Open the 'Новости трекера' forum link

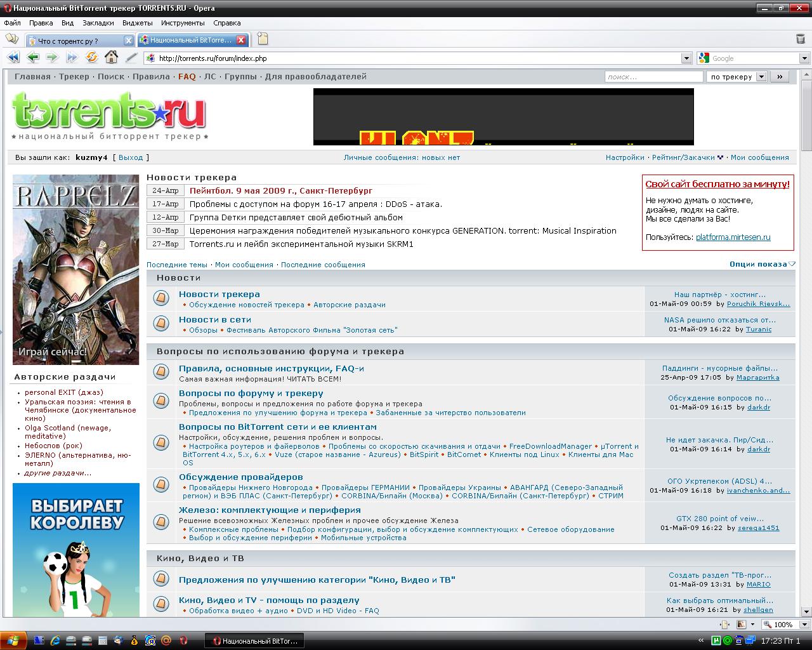tap(219, 294)
